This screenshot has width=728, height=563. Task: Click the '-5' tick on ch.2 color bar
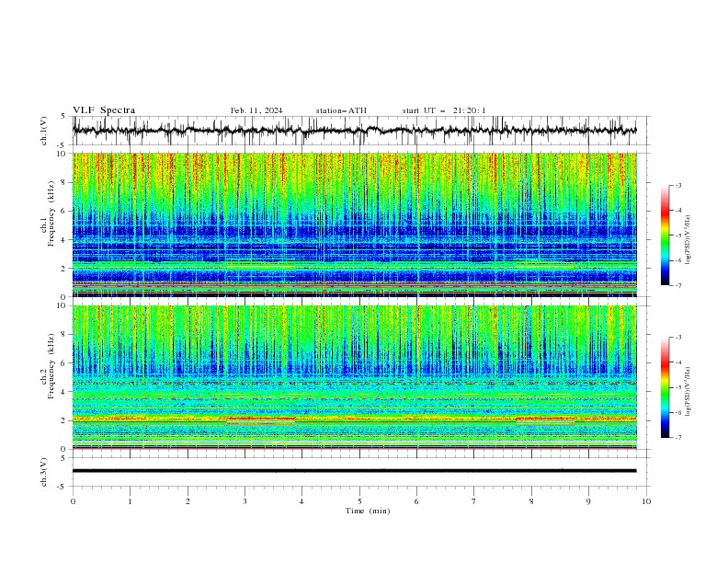point(678,387)
